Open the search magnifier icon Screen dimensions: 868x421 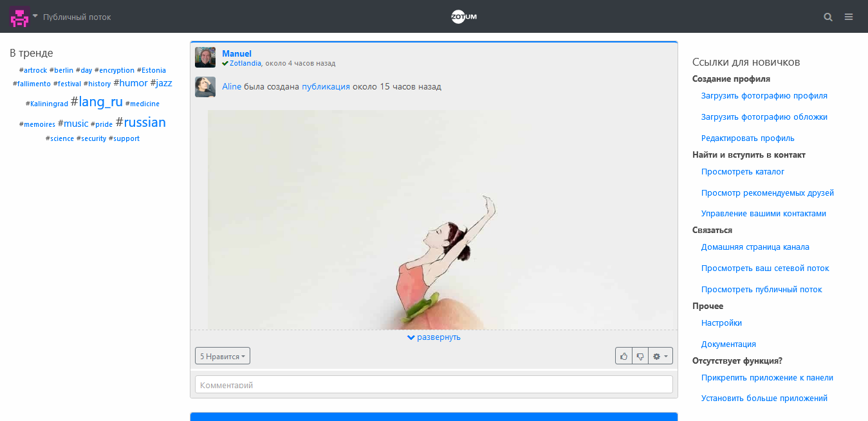point(828,17)
